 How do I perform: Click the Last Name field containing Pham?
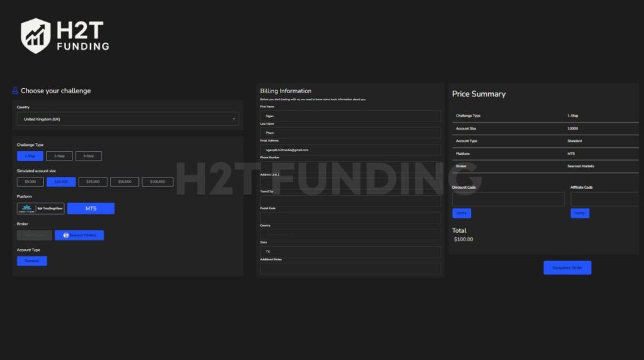350,133
